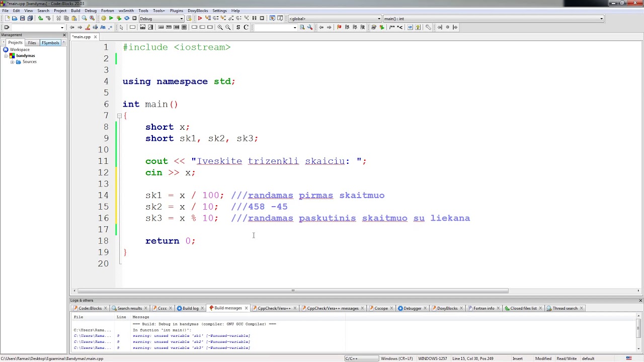Click the Zoom out magnifier icon
This screenshot has height=362, width=644.
(x=228, y=27)
